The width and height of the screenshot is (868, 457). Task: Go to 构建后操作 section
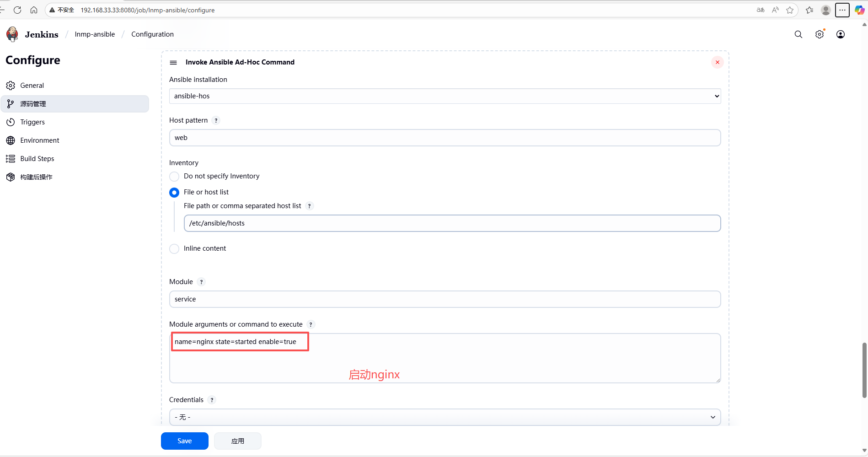(75, 177)
